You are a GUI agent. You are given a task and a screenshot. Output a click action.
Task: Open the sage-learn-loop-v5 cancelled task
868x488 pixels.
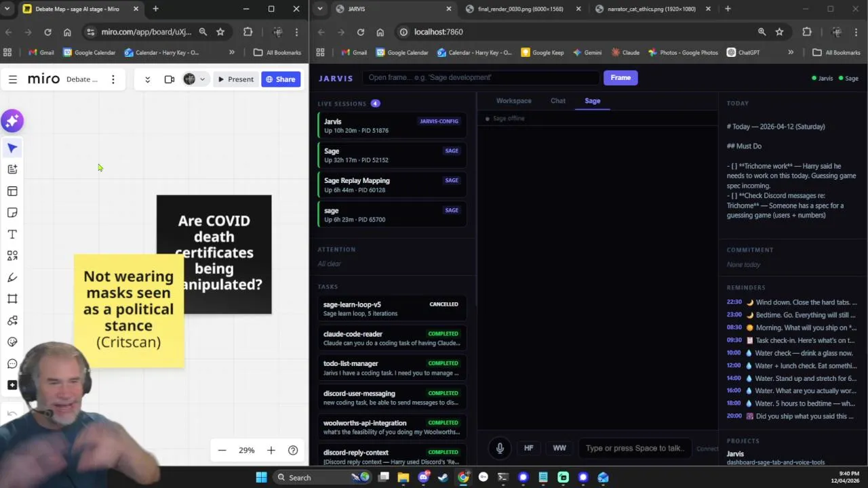click(x=392, y=308)
